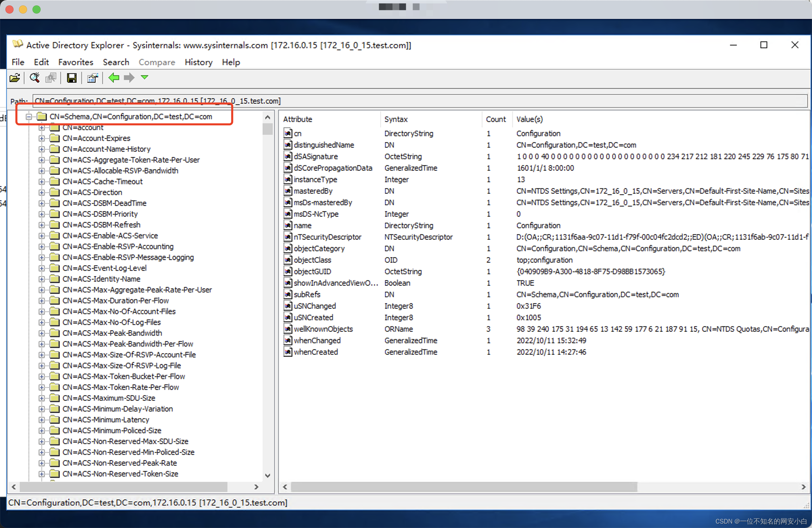Collapse the CN=Schema tree node
812x528 pixels.
(29, 117)
